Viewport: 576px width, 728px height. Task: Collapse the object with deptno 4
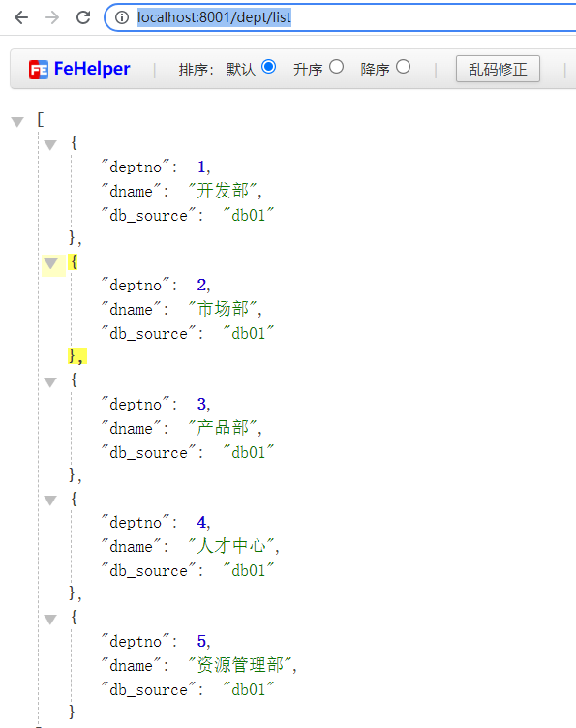(x=50, y=500)
